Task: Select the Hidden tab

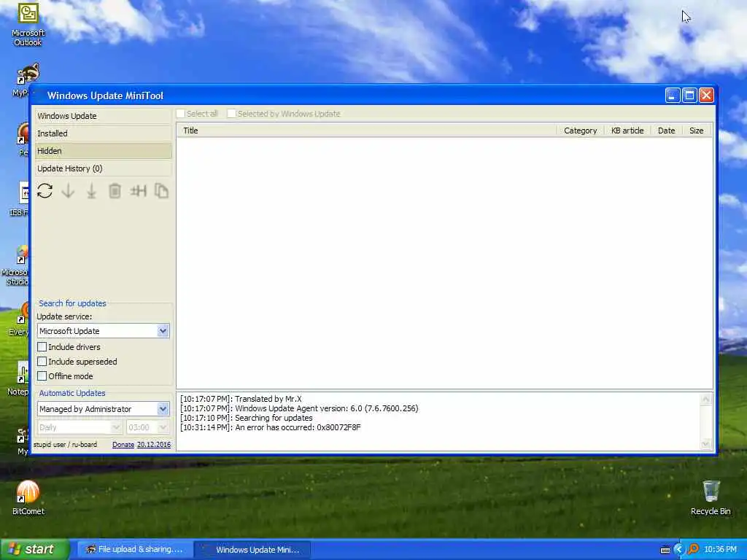Action: pos(104,151)
